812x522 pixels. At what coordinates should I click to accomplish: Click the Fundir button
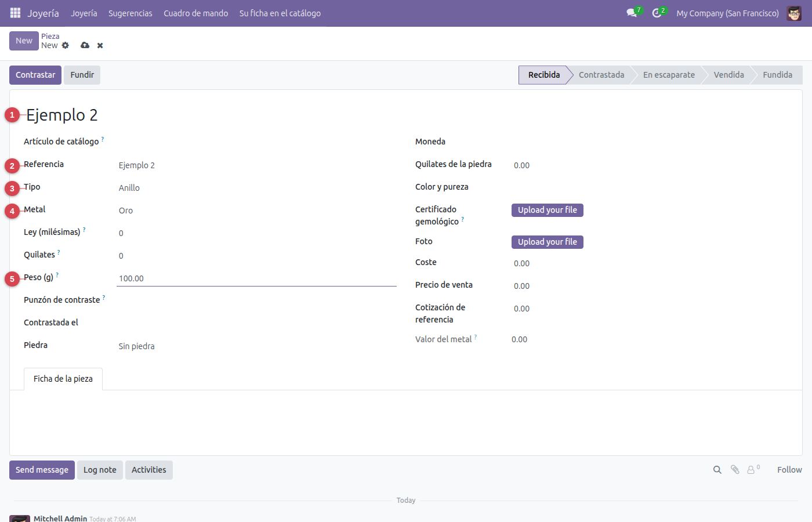(82, 75)
